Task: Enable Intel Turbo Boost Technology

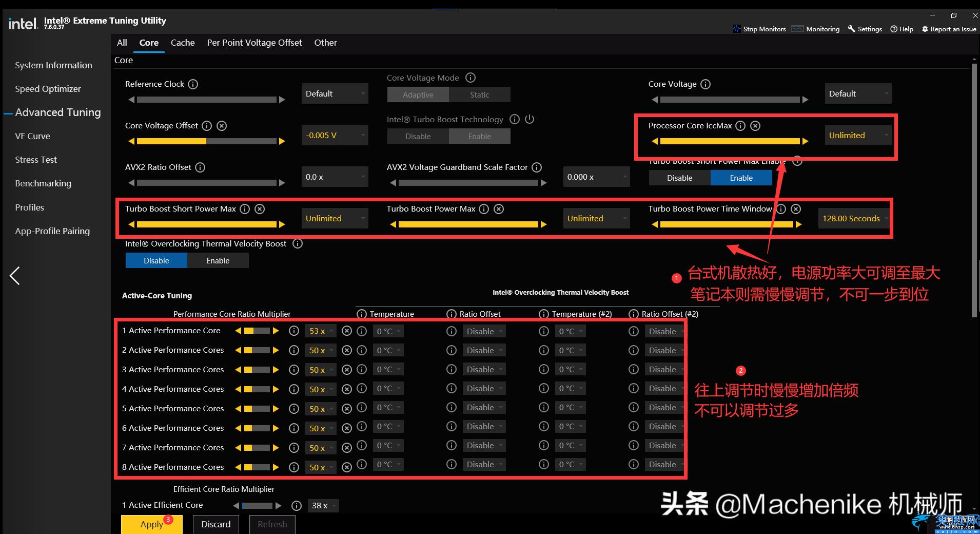Action: tap(480, 136)
